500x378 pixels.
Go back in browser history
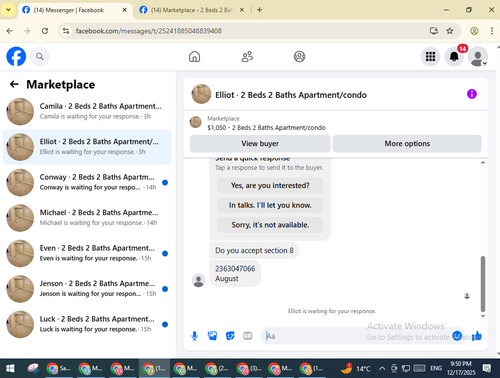(x=9, y=31)
